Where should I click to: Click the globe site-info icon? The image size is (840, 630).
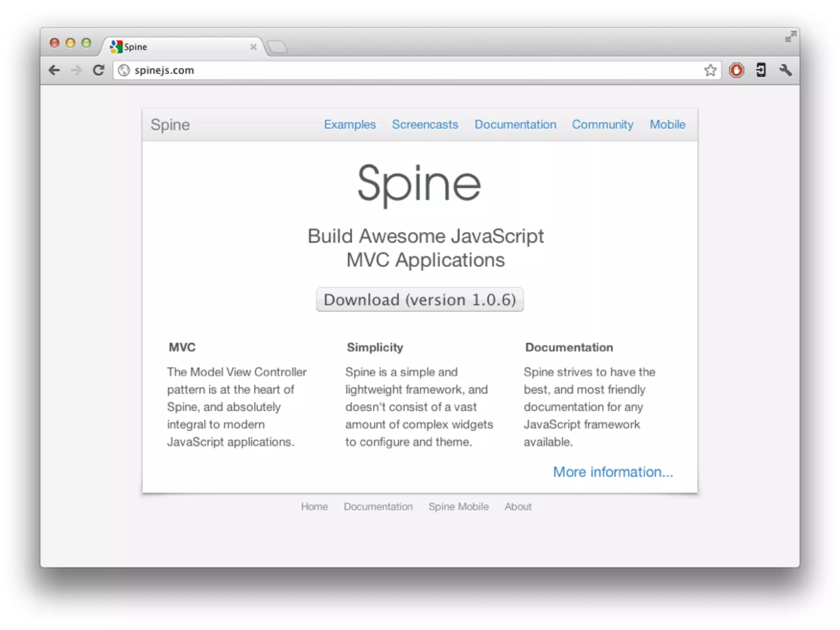pos(124,70)
